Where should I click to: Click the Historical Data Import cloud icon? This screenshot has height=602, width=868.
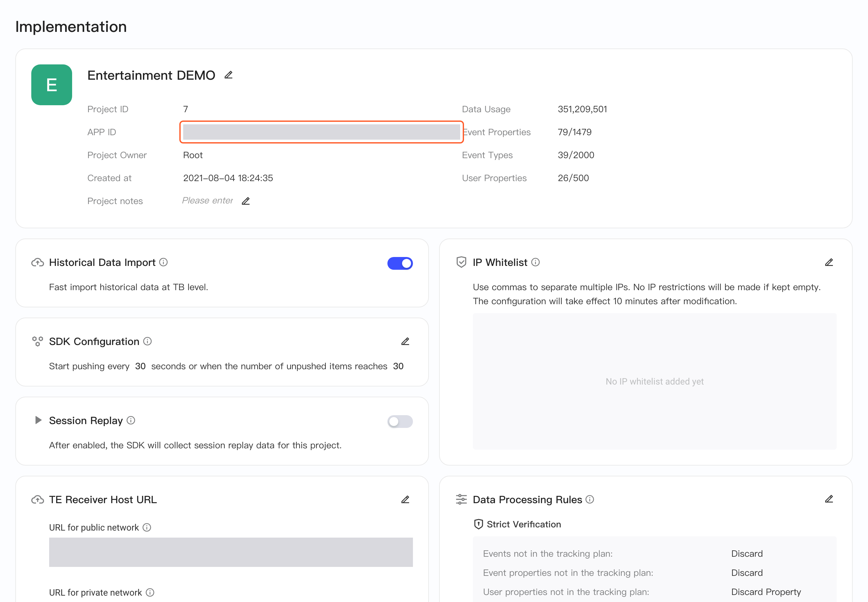click(x=37, y=262)
